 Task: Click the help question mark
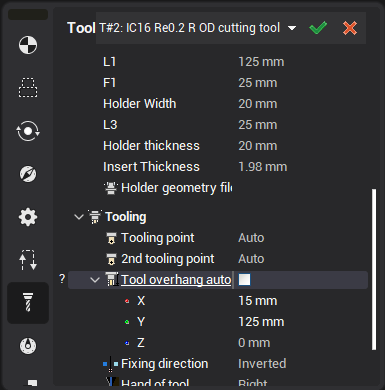62,279
